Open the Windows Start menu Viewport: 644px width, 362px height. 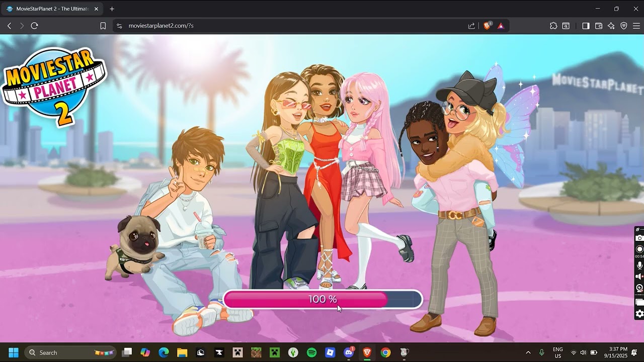click(x=14, y=352)
